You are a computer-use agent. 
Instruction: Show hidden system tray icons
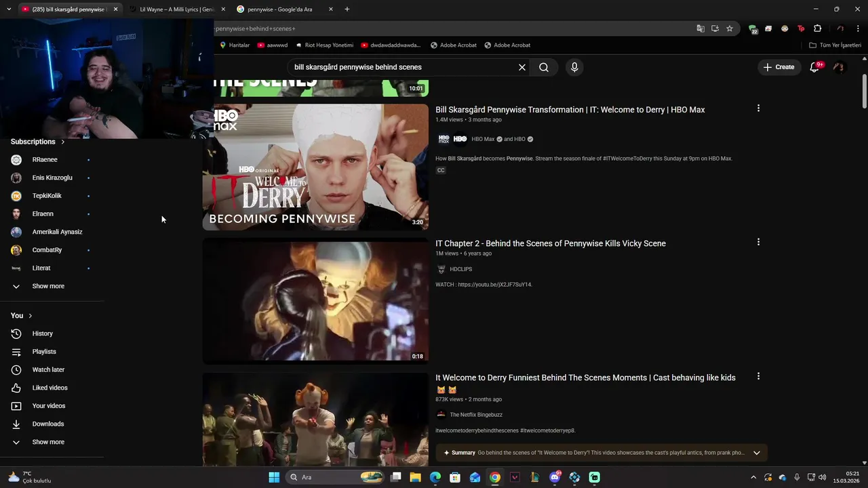(753, 477)
